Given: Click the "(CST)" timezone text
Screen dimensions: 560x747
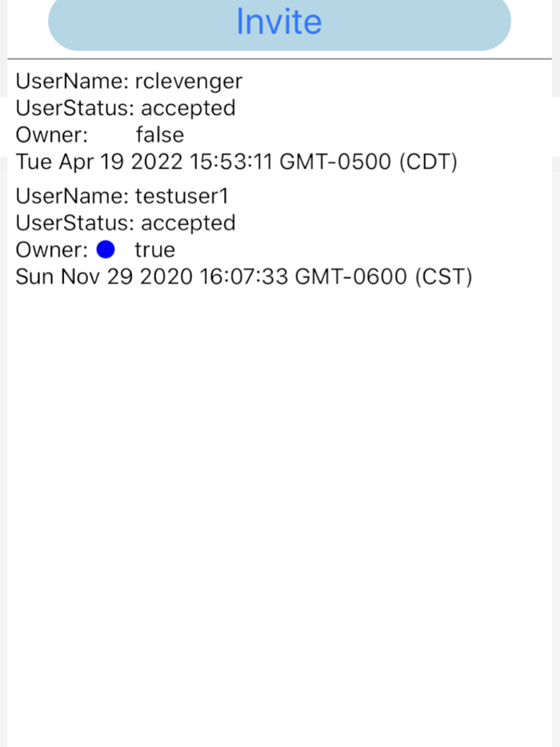Looking at the screenshot, I should coord(443,277).
